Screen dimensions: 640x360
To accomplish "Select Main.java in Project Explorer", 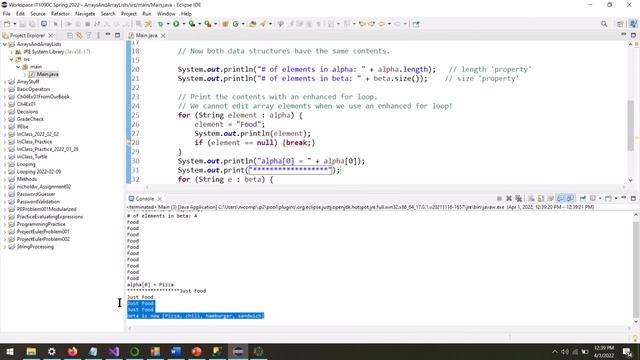I will [x=47, y=74].
